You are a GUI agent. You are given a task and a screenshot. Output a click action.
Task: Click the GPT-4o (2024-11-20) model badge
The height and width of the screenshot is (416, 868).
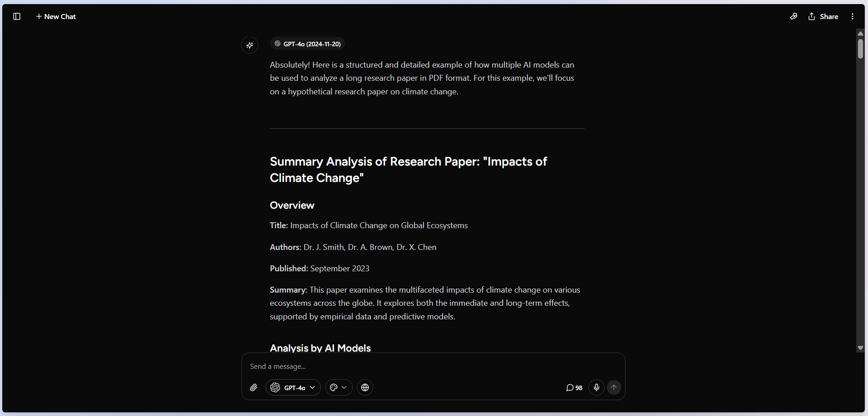tap(308, 44)
